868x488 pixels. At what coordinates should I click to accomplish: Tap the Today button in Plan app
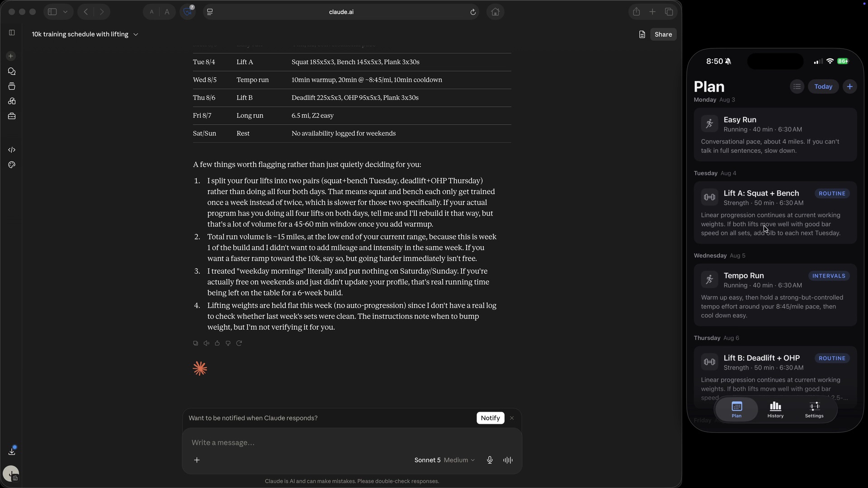coord(823,87)
